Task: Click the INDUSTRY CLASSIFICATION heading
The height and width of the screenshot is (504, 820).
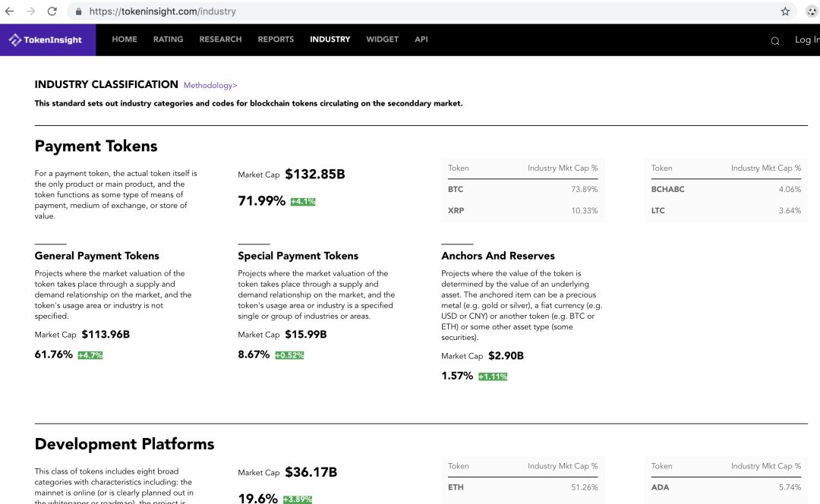Action: [x=106, y=84]
